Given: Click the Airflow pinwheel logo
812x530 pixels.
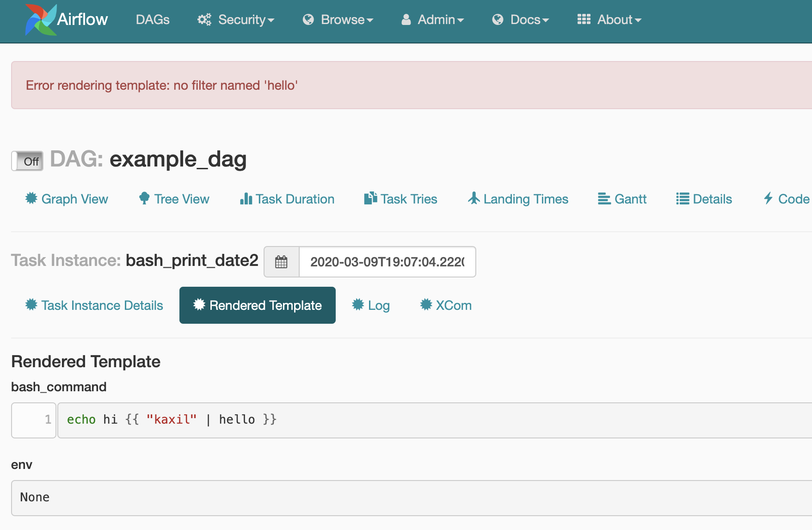Looking at the screenshot, I should pyautogui.click(x=41, y=19).
